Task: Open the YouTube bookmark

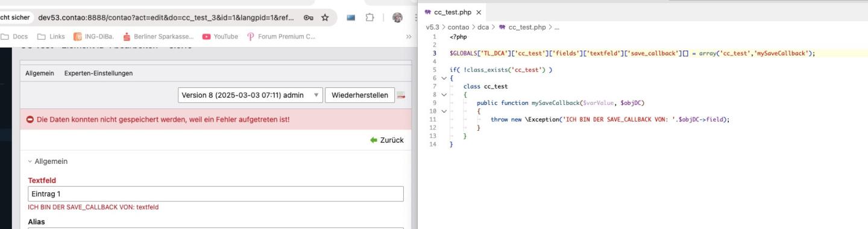Action: 220,36
